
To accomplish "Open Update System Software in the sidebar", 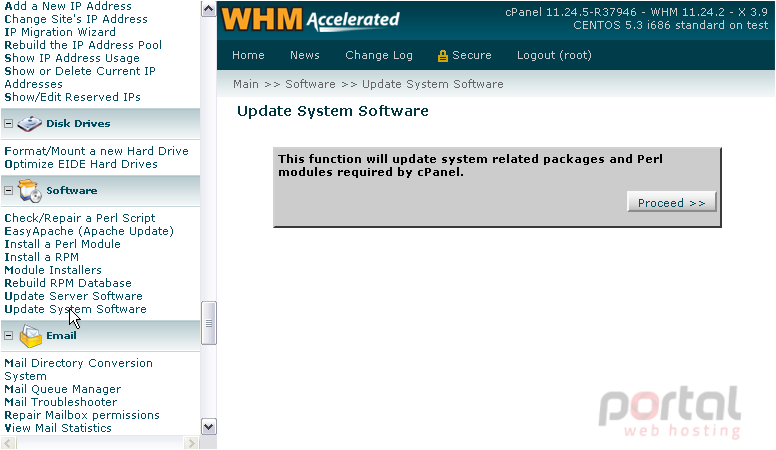I will tap(75, 309).
